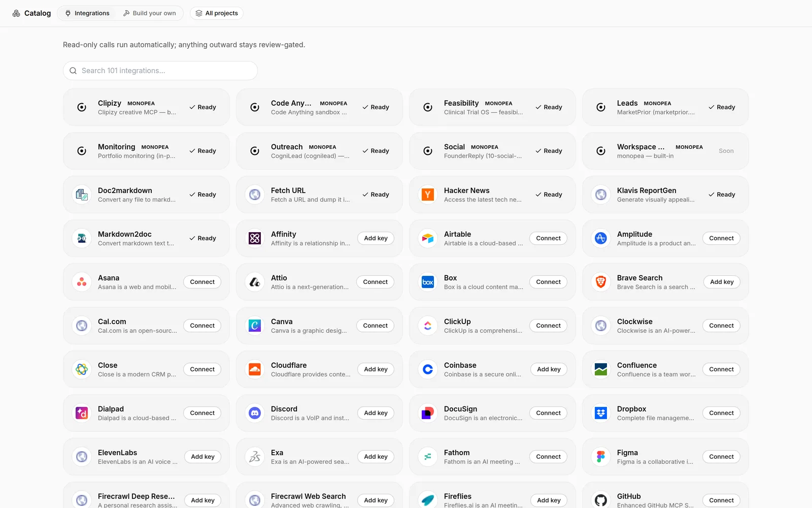
Task: Click Ready status on Clipizy card
Action: click(202, 107)
